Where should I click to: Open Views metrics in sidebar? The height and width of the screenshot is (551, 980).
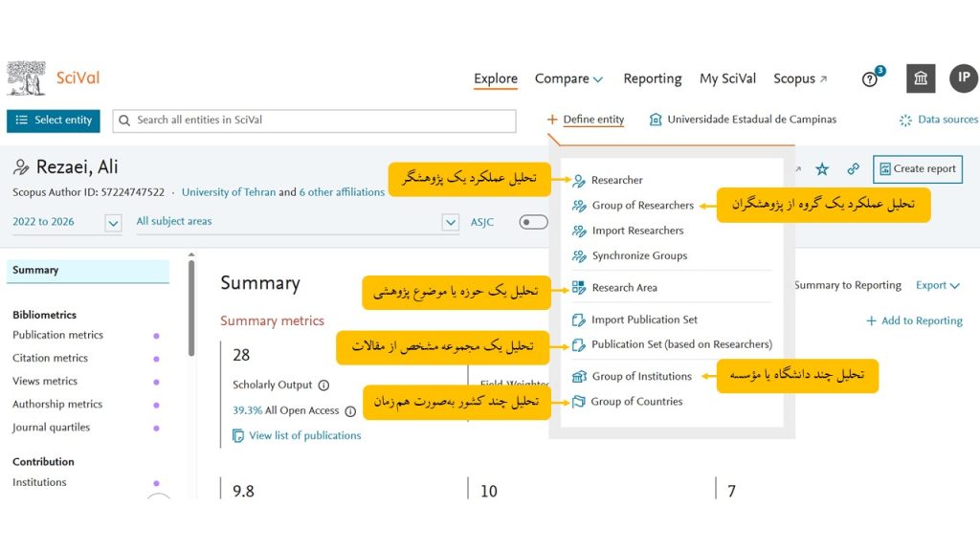[x=45, y=381]
